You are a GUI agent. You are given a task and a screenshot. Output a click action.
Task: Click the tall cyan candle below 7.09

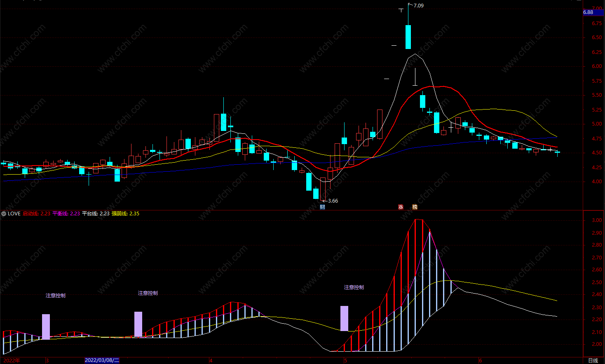click(x=408, y=37)
